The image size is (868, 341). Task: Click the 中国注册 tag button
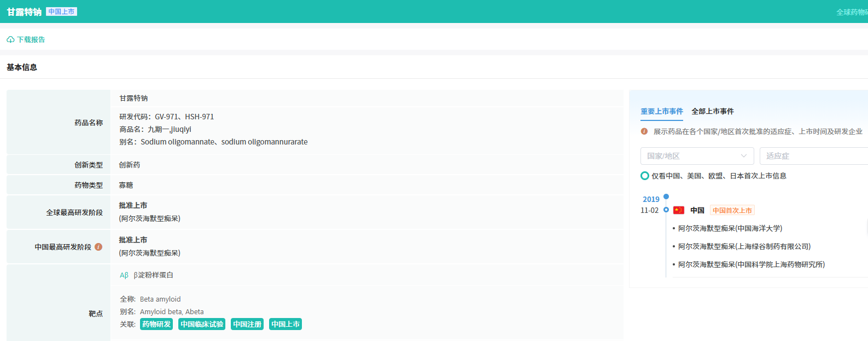(247, 324)
